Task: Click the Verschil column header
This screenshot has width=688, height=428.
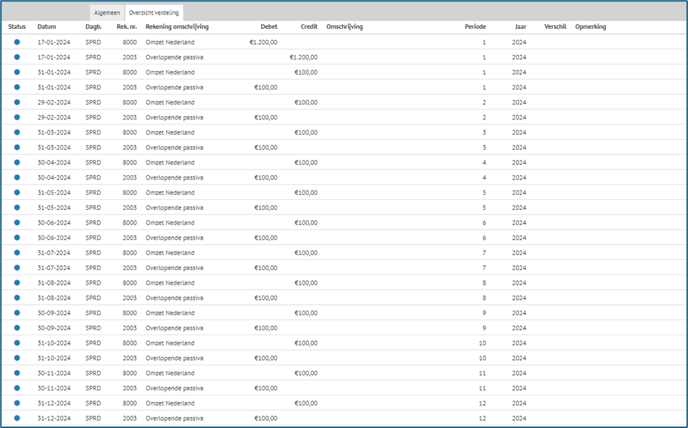Action: point(555,27)
